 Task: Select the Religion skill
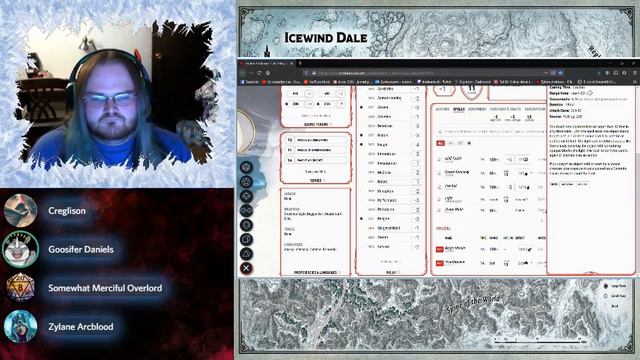[x=383, y=219]
